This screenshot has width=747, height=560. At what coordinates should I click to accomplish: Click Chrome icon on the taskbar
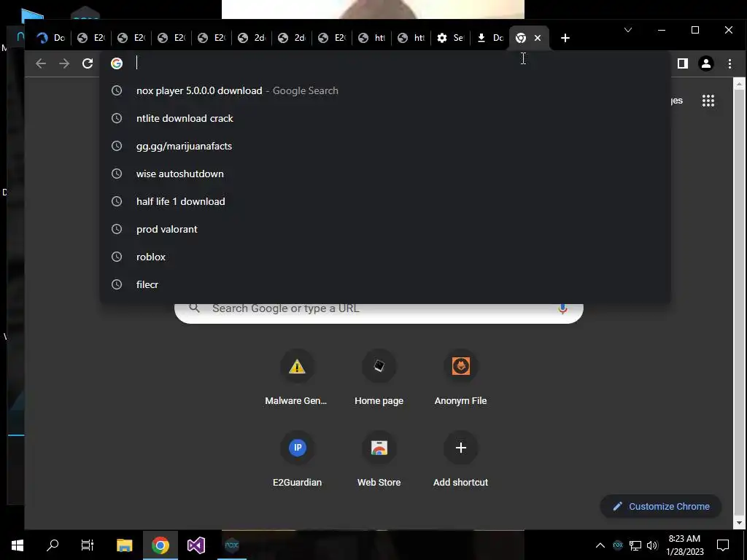point(160,545)
